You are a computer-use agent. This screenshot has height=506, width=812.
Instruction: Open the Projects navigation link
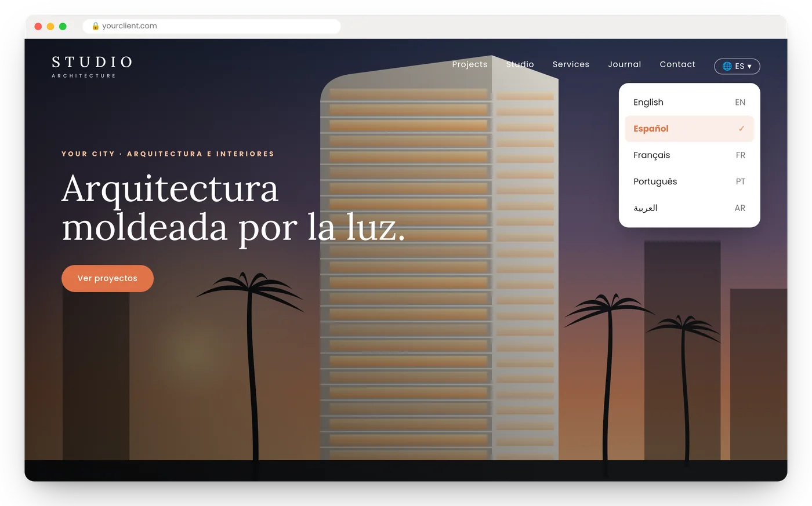(x=470, y=64)
